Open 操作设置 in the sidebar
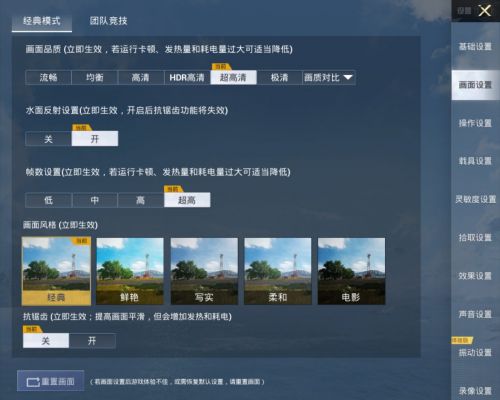500x400 pixels. [475, 123]
